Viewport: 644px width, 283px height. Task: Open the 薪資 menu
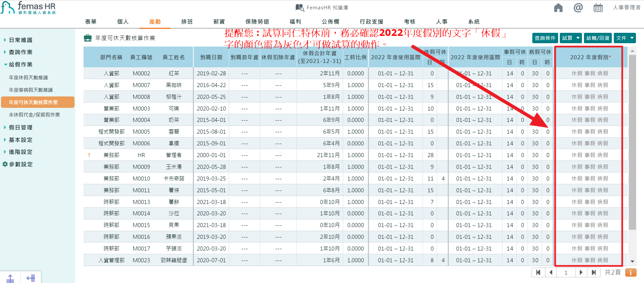[x=219, y=21]
